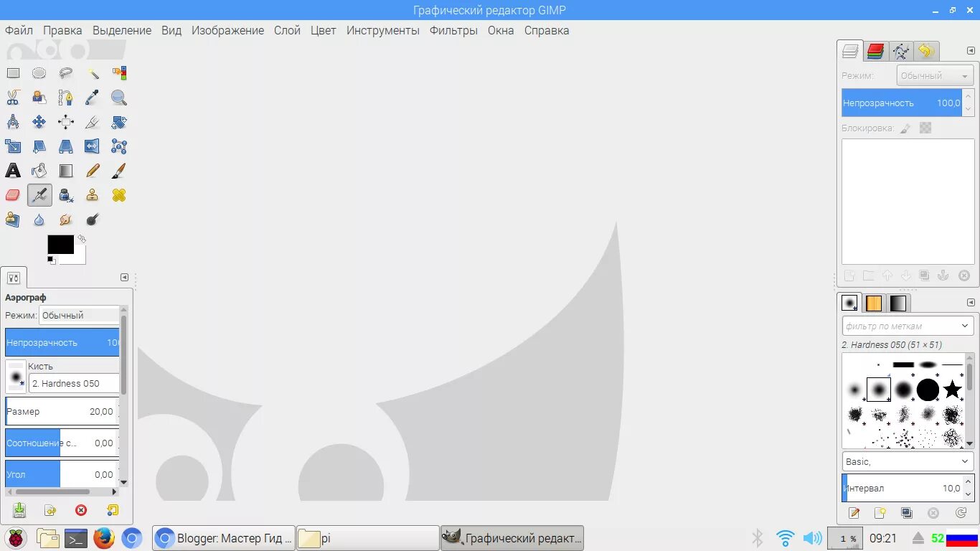Screen dimensions: 980x551
Task: Select the Fuzzy Select wand tool
Action: tap(93, 73)
